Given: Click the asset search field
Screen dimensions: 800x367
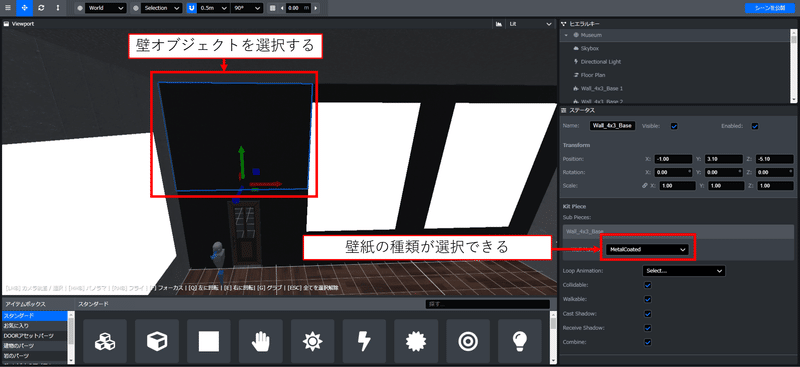Looking at the screenshot, I should 487,304.
